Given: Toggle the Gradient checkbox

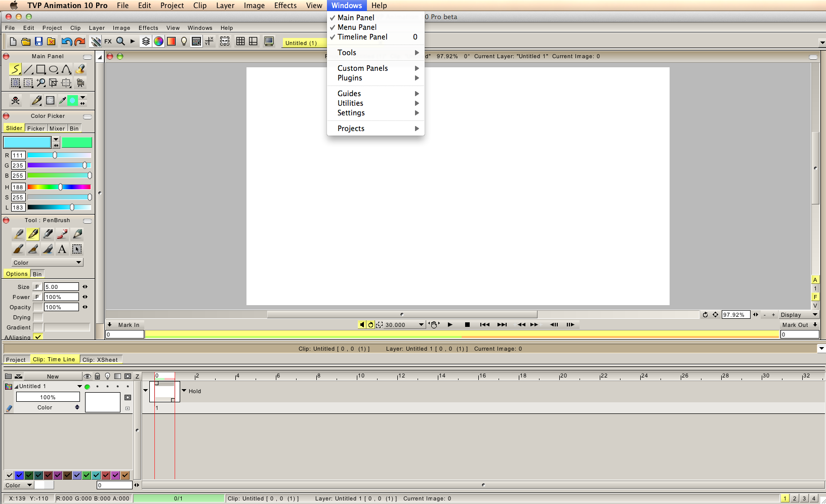Looking at the screenshot, I should pyautogui.click(x=38, y=327).
